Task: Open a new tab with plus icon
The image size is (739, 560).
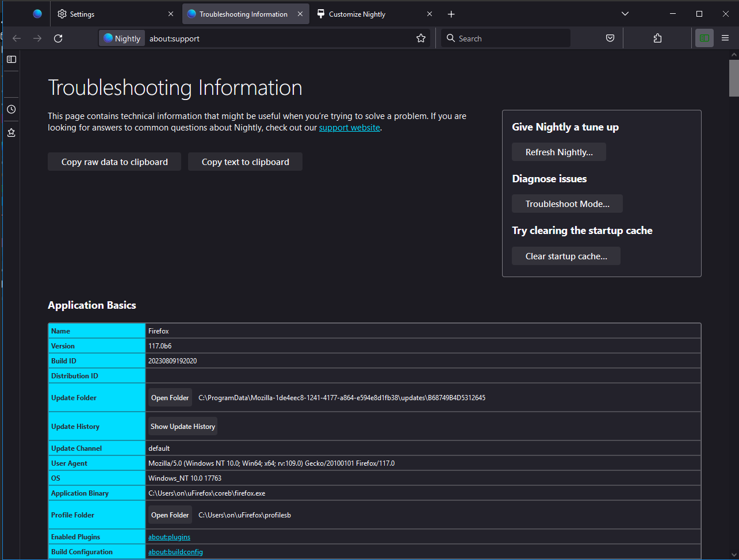Action: (x=451, y=14)
